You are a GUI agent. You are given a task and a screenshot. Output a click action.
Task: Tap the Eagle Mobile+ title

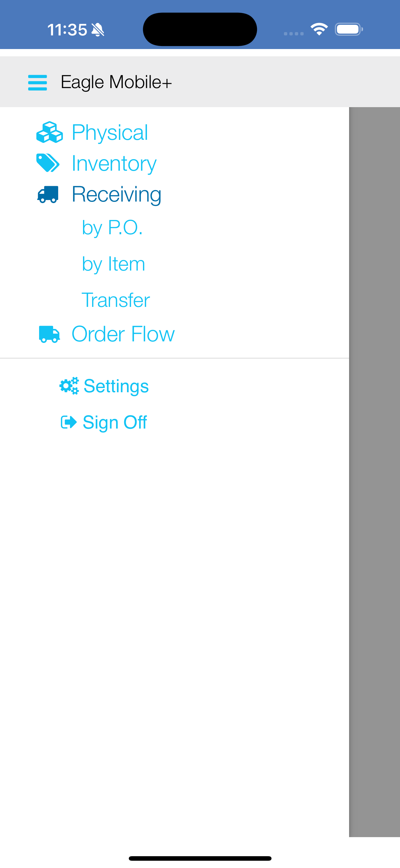(116, 82)
